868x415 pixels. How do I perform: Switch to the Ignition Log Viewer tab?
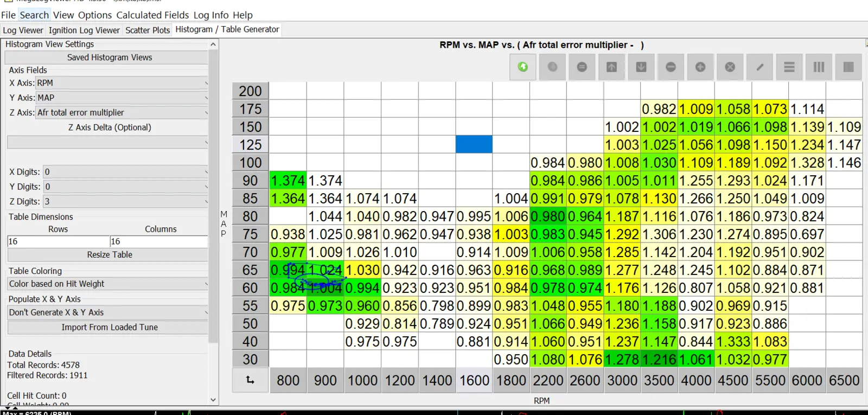point(84,30)
